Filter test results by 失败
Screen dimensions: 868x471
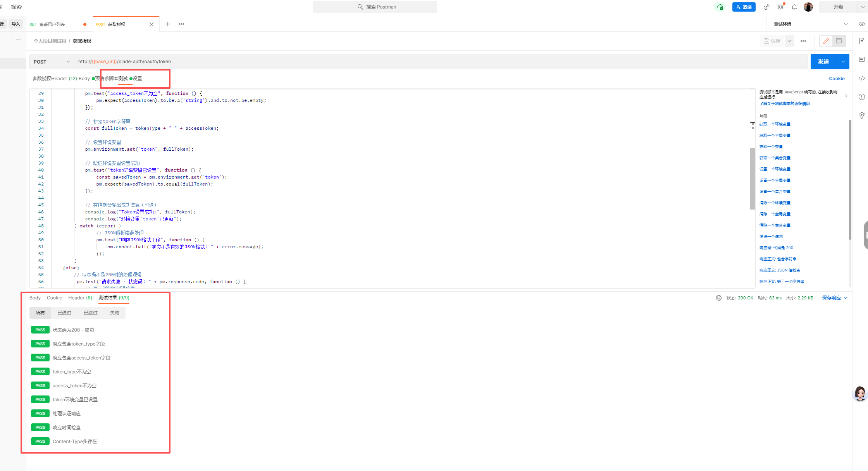point(114,313)
